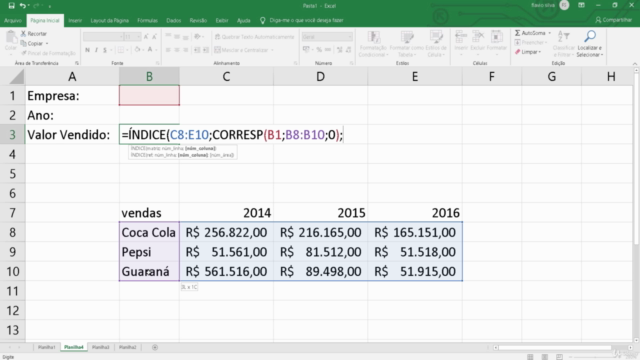
Task: Switch to the Dados tab
Action: pos(173,20)
